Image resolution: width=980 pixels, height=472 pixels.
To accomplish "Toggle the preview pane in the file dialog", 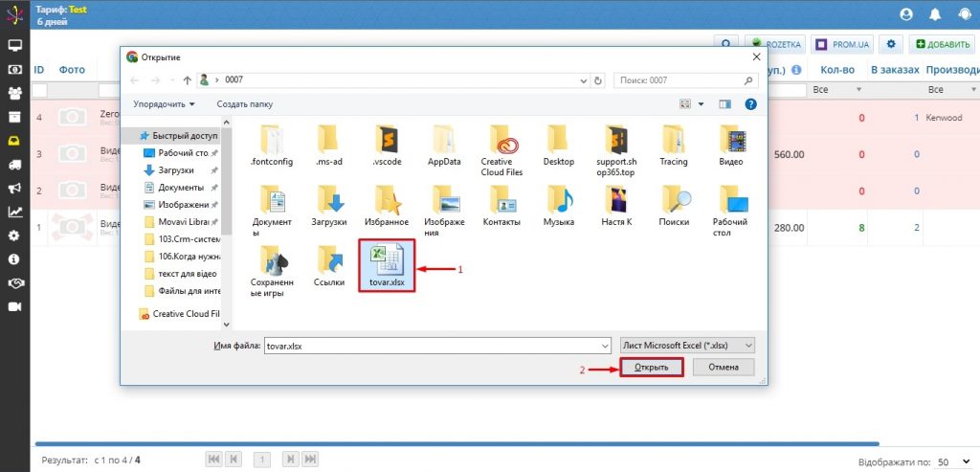I will point(724,103).
